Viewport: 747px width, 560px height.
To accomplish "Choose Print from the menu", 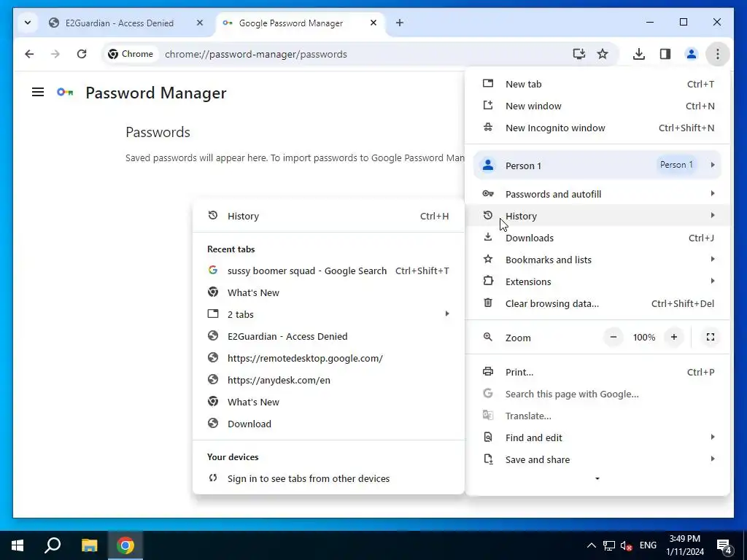I will pyautogui.click(x=598, y=372).
